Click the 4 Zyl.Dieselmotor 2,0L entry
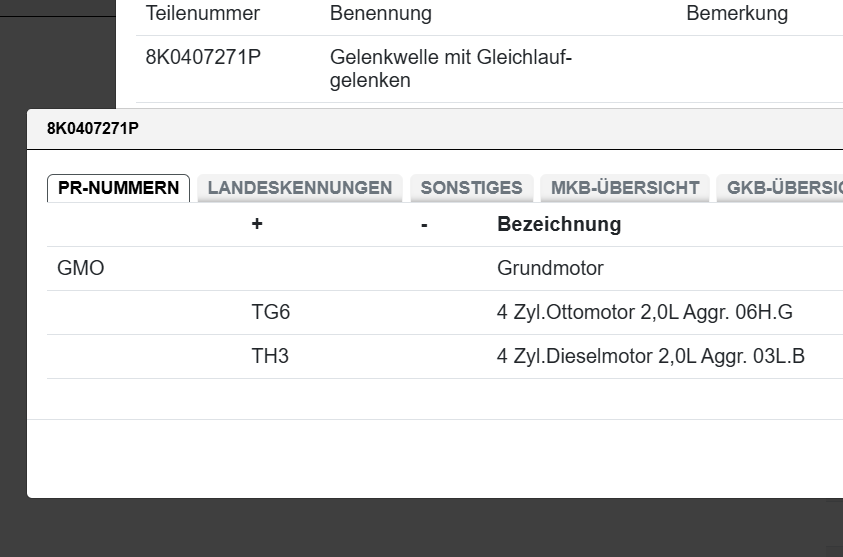 tap(650, 357)
